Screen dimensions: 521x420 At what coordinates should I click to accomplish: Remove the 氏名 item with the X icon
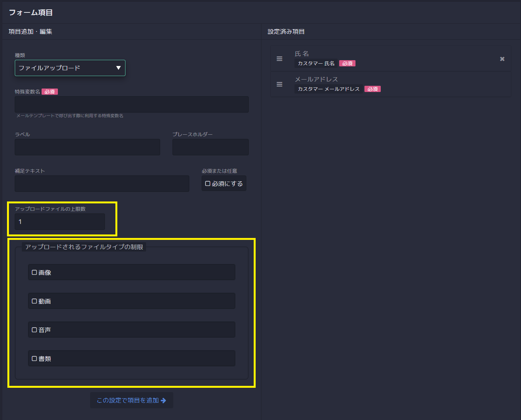[502, 59]
